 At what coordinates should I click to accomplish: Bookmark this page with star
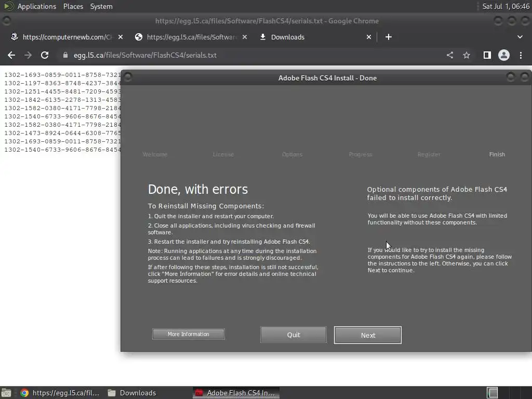pyautogui.click(x=467, y=55)
